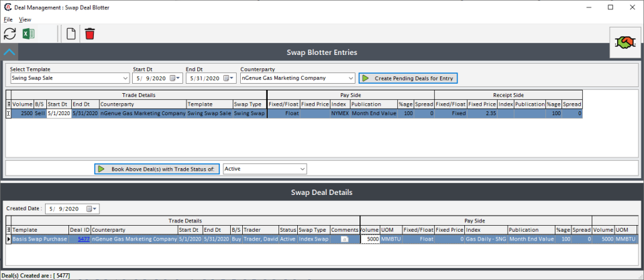The height and width of the screenshot is (280, 644).
Task: Open the File menu
Action: click(x=8, y=19)
